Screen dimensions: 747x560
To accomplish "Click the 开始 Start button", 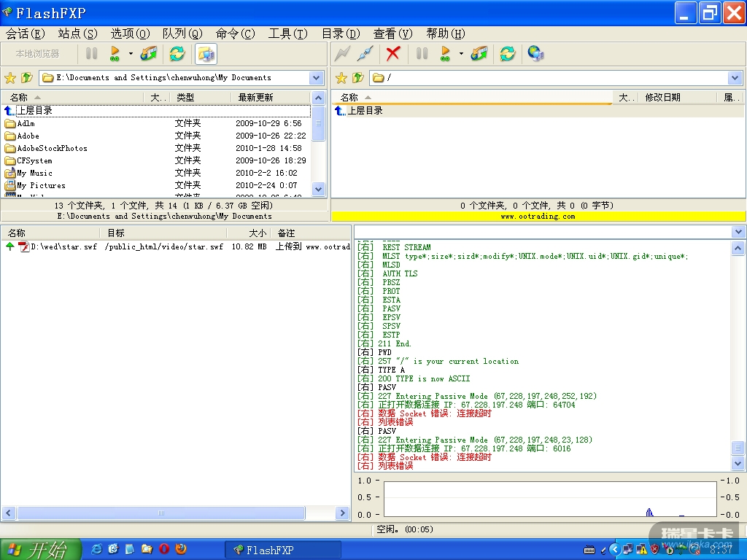I will pyautogui.click(x=40, y=549).
